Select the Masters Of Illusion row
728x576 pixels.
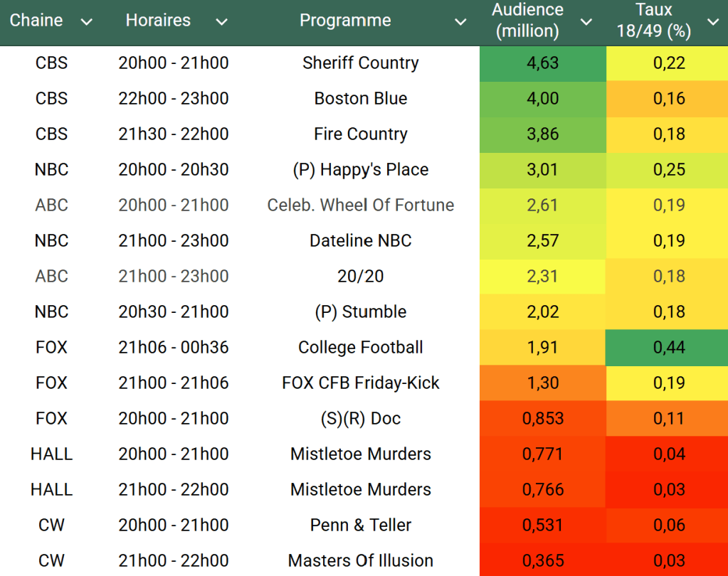pos(360,560)
